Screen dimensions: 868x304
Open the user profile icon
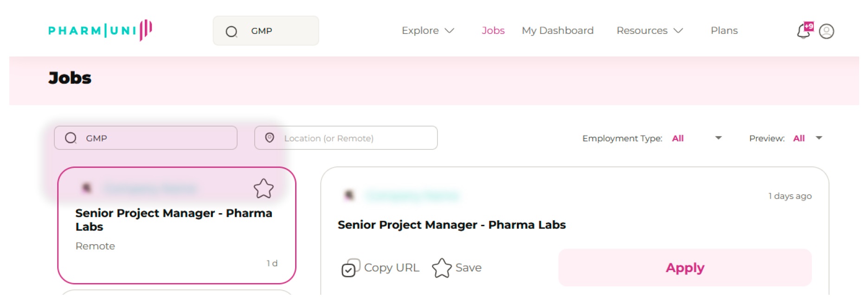point(826,31)
